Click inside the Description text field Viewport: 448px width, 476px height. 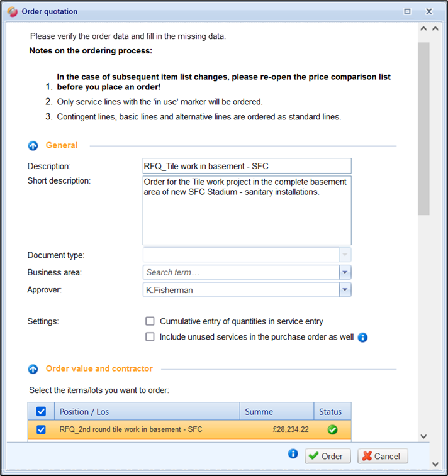[247, 166]
